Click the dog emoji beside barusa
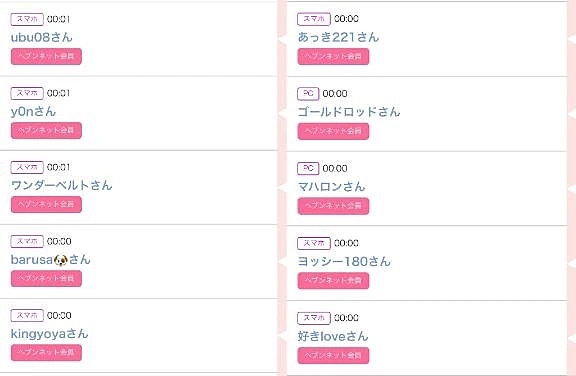This screenshot has height=376, width=576. point(61,260)
